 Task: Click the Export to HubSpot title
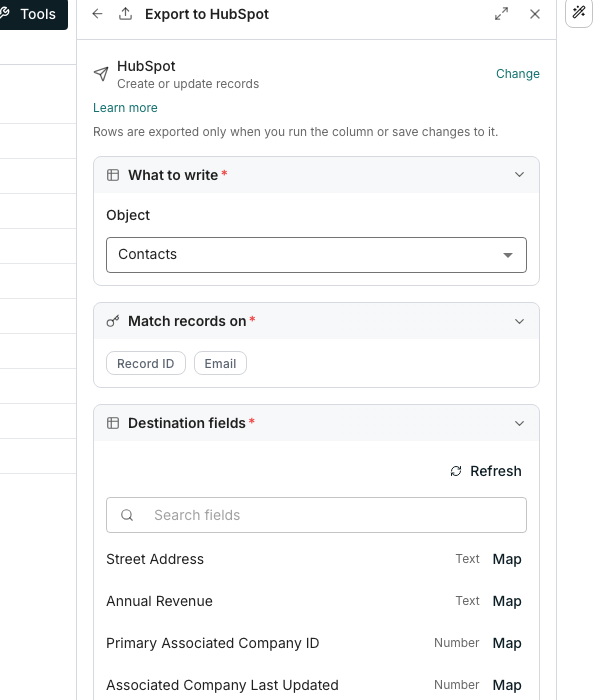(x=207, y=14)
